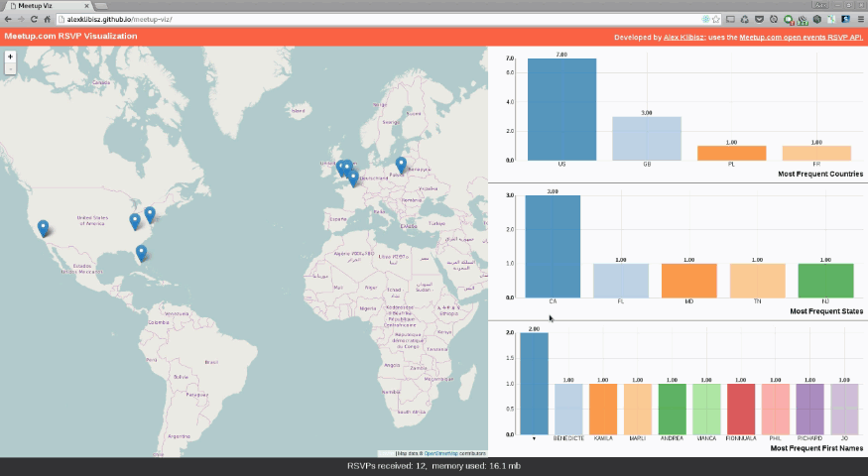Go back with browser back arrow
The height and width of the screenshot is (476, 868).
pos(8,19)
